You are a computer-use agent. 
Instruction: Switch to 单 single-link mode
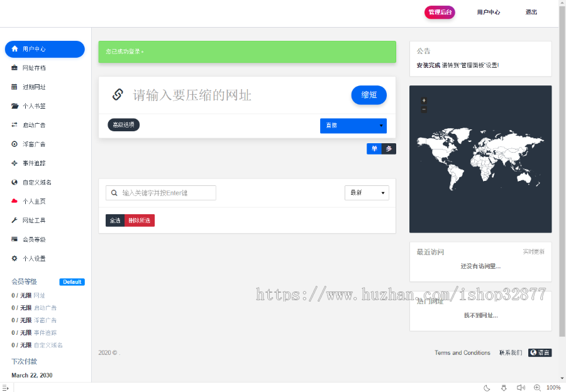click(x=374, y=149)
